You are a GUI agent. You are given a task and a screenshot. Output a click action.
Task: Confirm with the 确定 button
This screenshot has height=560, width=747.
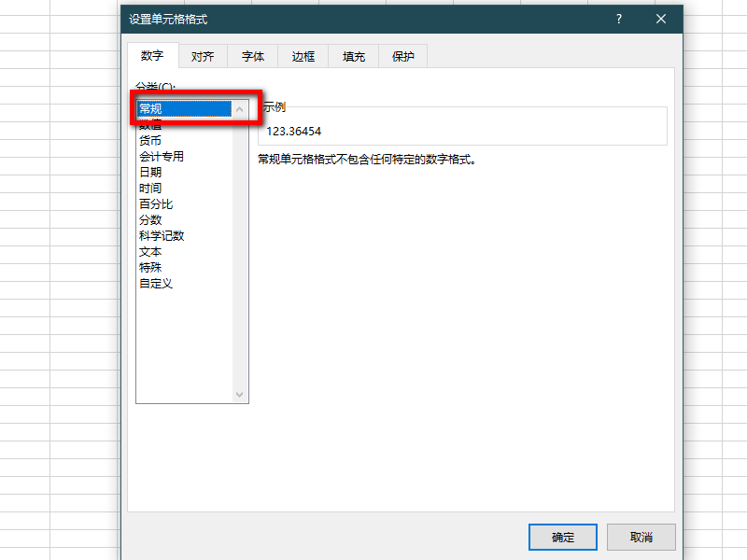coord(563,538)
